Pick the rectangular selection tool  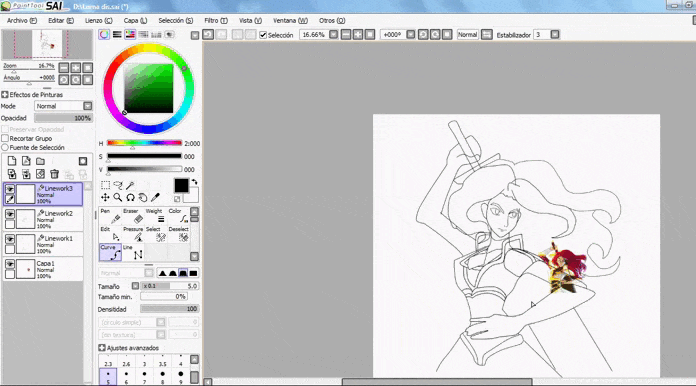[x=105, y=185]
